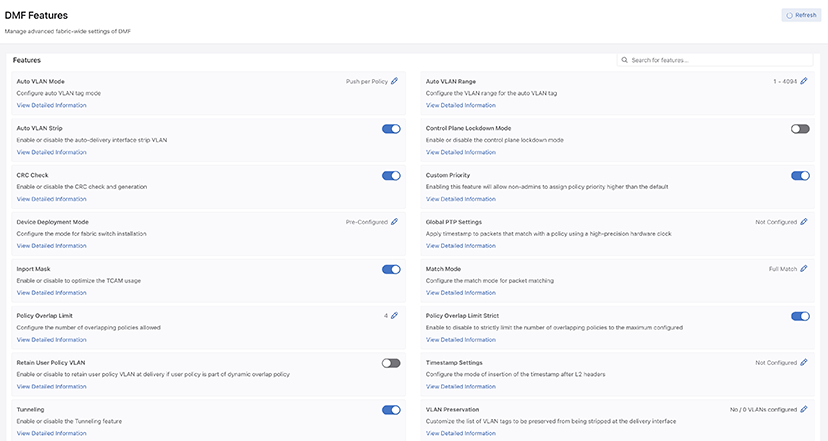View Detailed Information for Retain User Policy VLAN

coord(51,387)
